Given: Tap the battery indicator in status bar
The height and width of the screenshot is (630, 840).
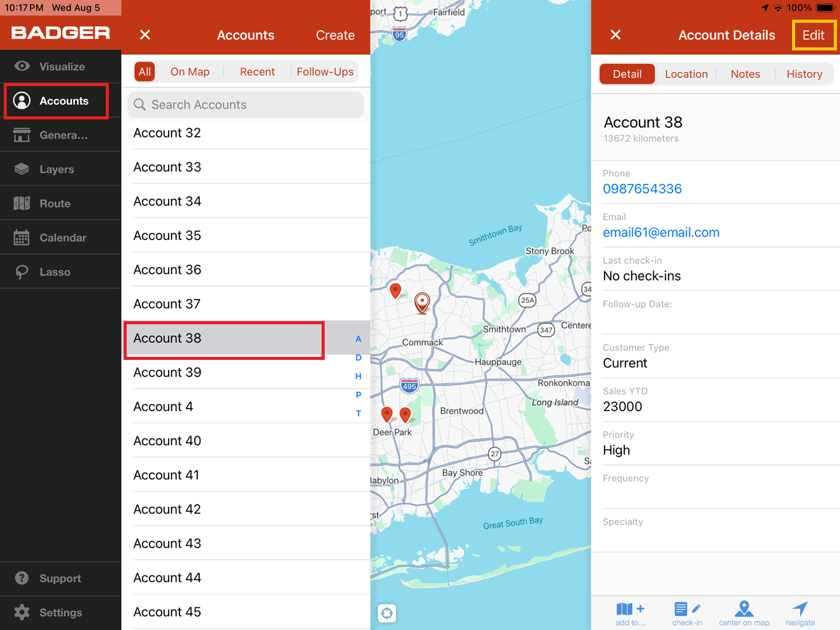Looking at the screenshot, I should pyautogui.click(x=825, y=8).
